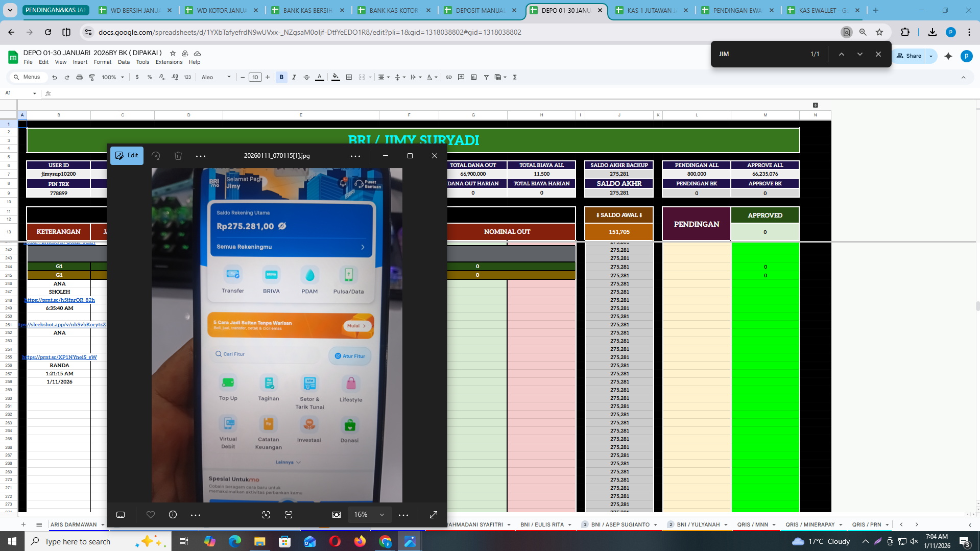This screenshot has height=551, width=980.
Task: Delete the image with trash icon
Action: (178, 156)
